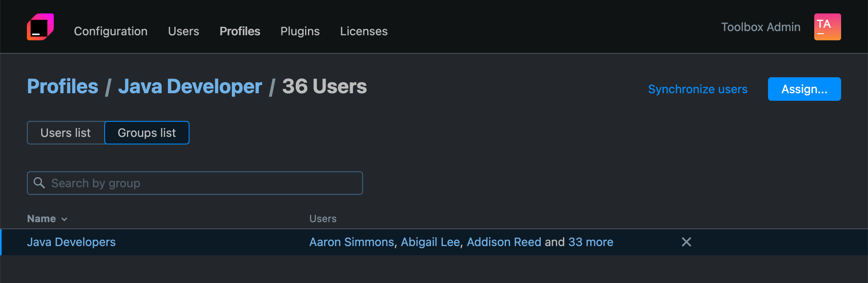Show the 33 more users
Image resolution: width=868 pixels, height=283 pixels.
(x=591, y=242)
